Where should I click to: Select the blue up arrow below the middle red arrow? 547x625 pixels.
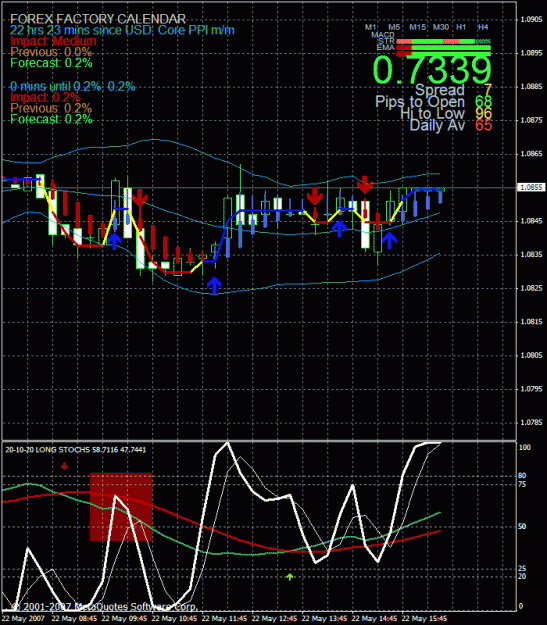point(339,228)
